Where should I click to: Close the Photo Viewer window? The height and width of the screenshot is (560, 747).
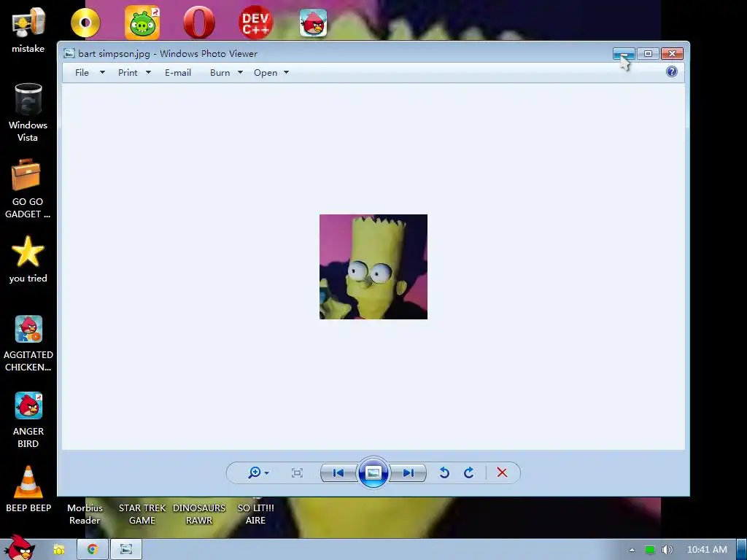pos(672,53)
